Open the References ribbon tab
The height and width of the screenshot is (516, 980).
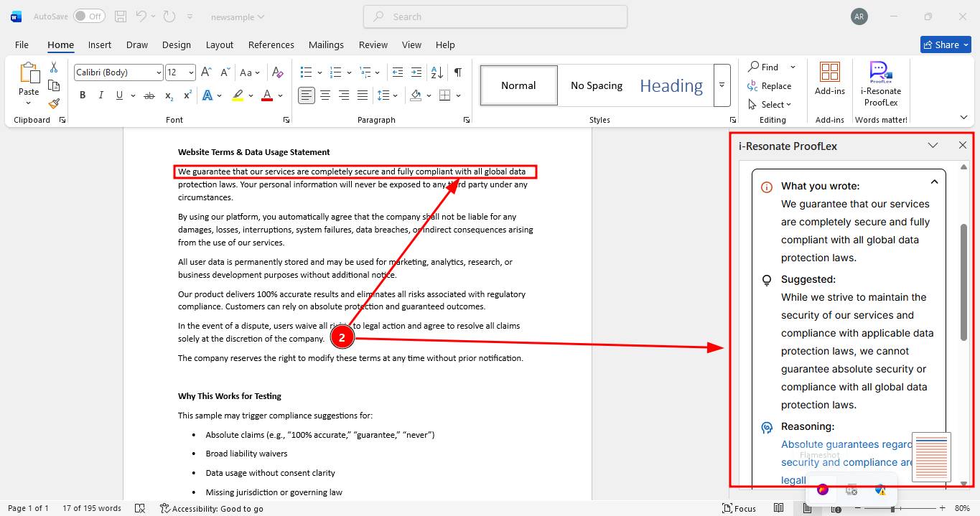click(x=271, y=44)
